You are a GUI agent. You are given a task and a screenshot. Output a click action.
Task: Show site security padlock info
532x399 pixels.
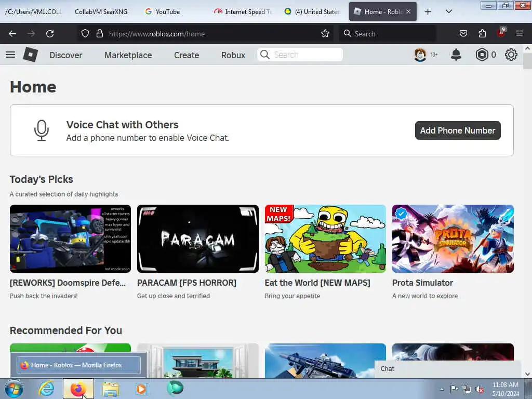[99, 34]
